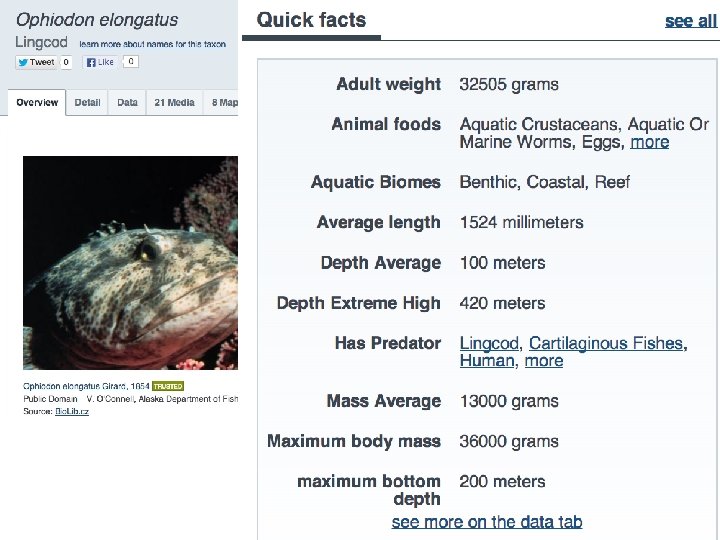This screenshot has height=540, width=720.
Task: Click the Human predator link
Action: tap(486, 361)
